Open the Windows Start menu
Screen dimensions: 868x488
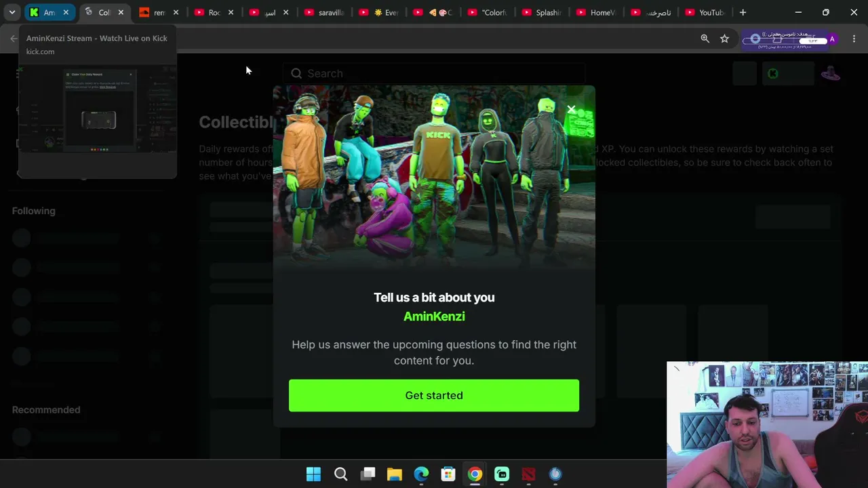(x=313, y=474)
